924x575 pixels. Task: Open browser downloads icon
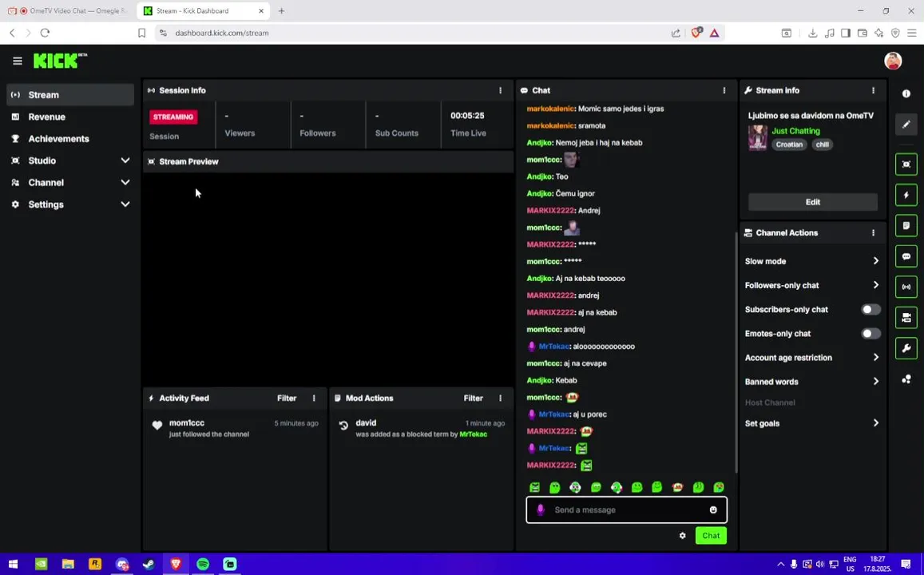pos(812,33)
